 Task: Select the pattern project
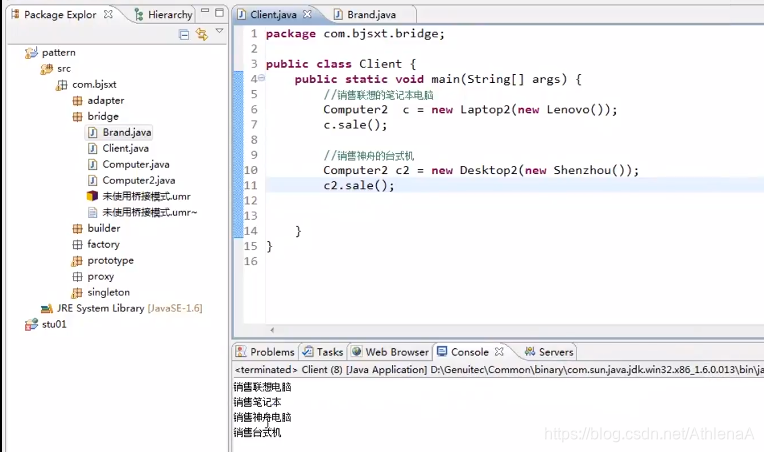(58, 53)
